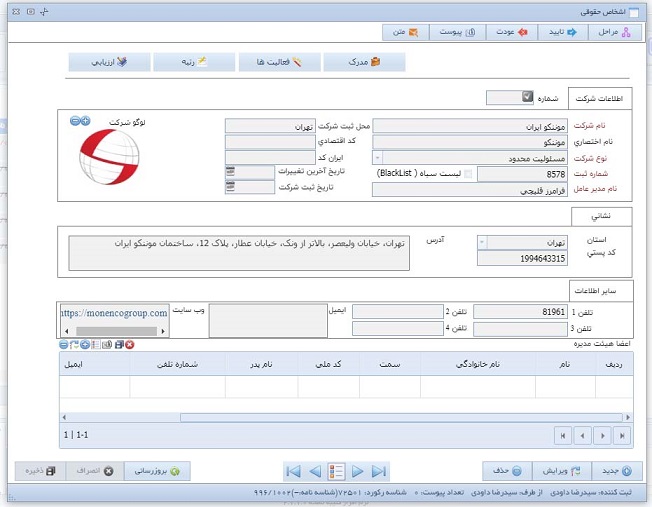652x507 pixels.
Task: Open record list view icon
Action: click(336, 472)
